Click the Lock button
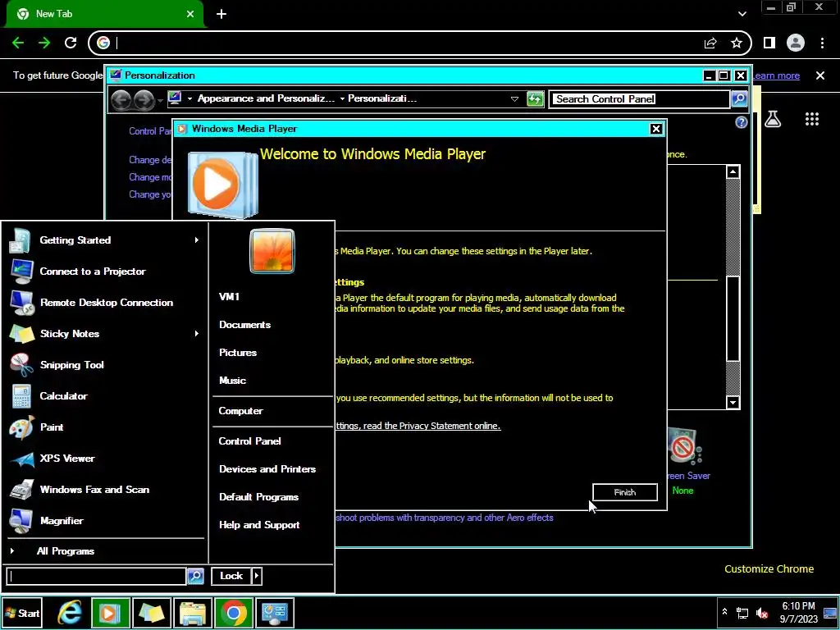The height and width of the screenshot is (630, 840). point(231,576)
